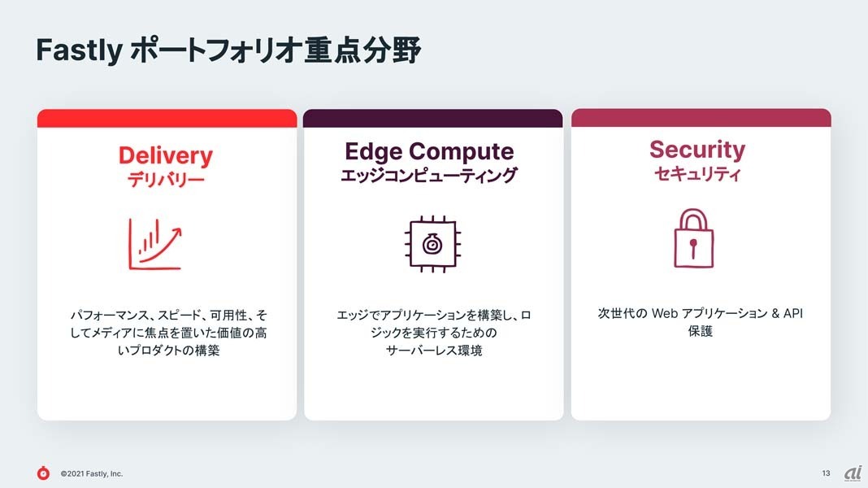Click the Fastly stopwatch logo in footer
This screenshot has width=868, height=488.
(x=43, y=473)
